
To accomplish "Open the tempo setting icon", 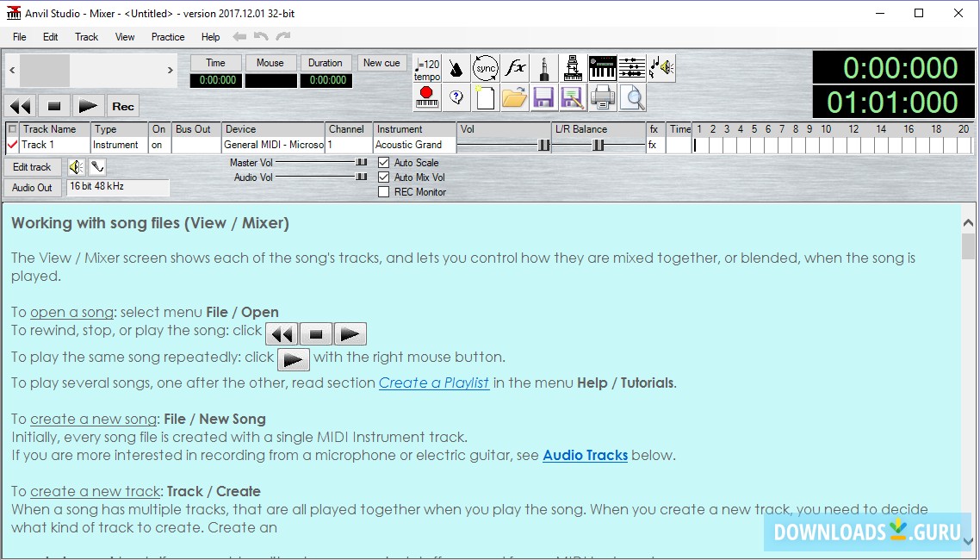I will 427,68.
